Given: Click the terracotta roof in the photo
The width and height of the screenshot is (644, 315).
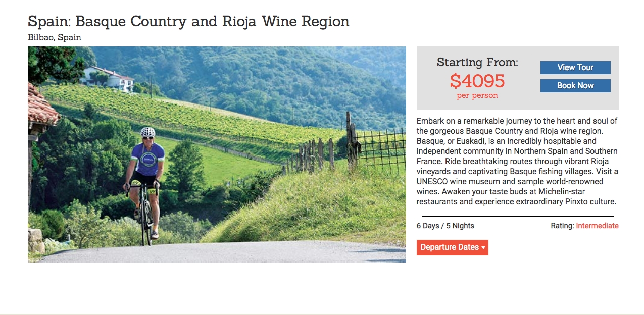Looking at the screenshot, I should click(41, 107).
